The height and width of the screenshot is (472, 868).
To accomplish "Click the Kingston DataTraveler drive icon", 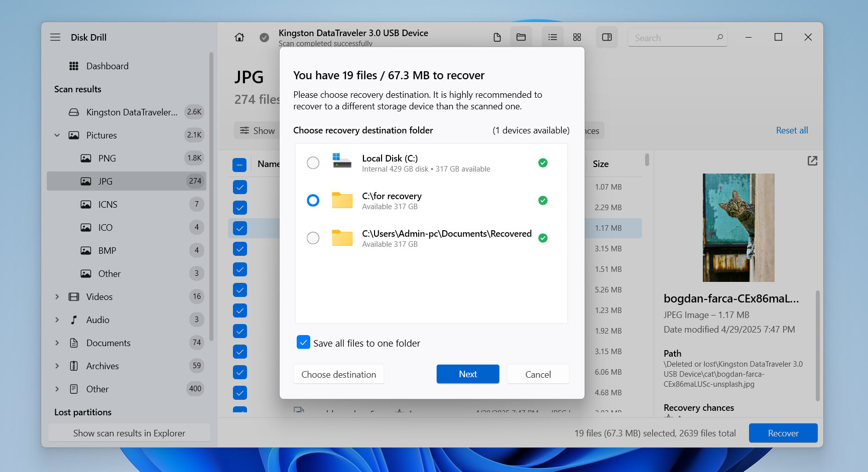I will (74, 112).
